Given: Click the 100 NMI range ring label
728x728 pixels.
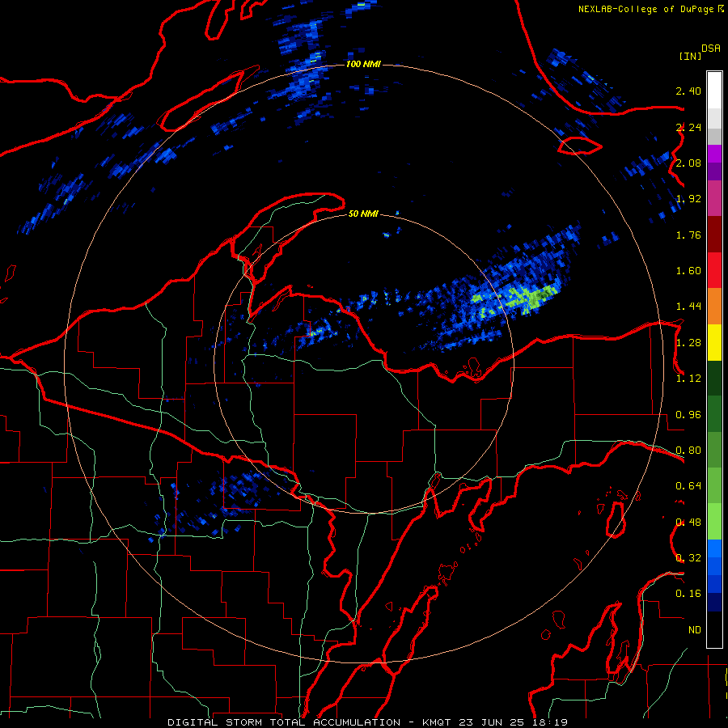Looking at the screenshot, I should coord(363,64).
